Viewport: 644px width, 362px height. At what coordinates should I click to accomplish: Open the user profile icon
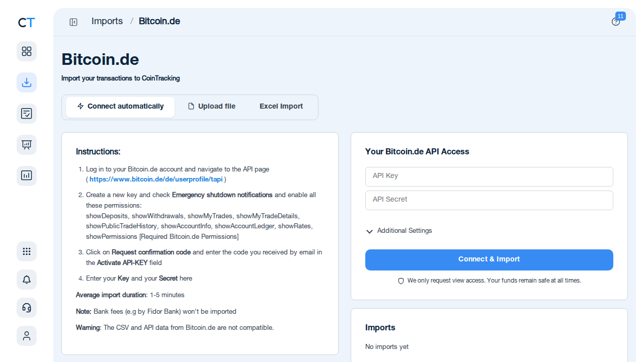(27, 336)
